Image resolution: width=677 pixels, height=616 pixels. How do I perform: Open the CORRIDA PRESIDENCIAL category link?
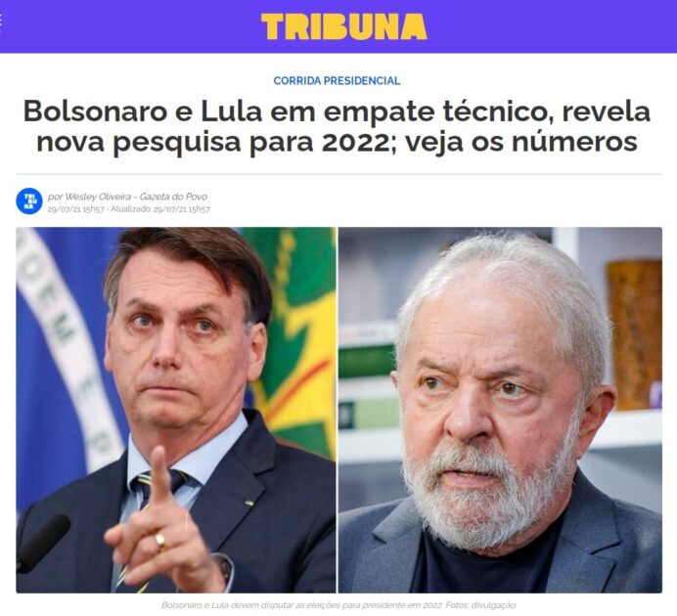pos(337,80)
